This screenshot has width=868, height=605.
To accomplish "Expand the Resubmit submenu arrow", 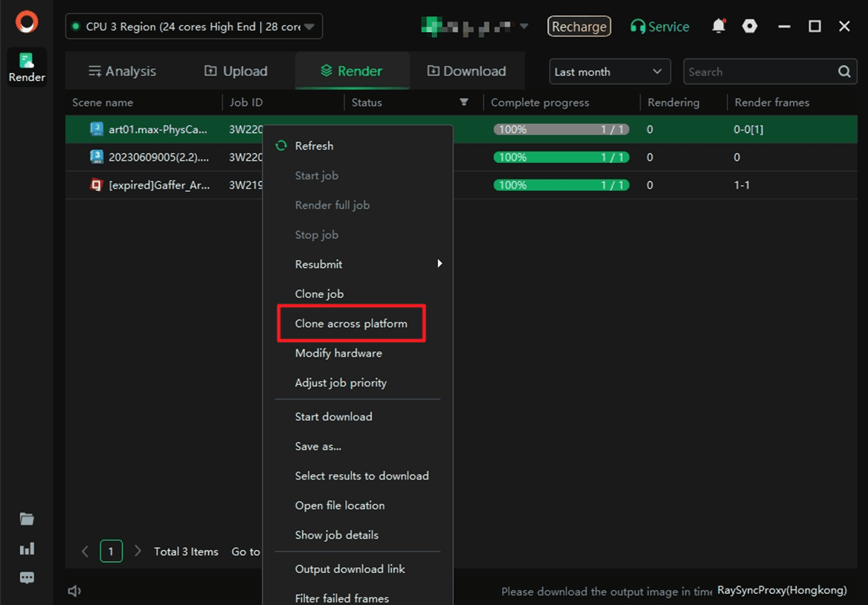I will 440,264.
